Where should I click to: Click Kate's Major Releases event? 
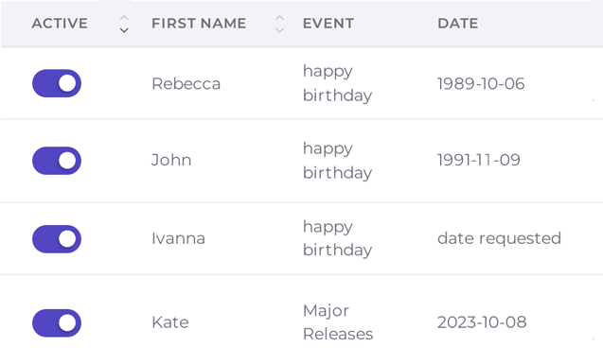click(338, 322)
